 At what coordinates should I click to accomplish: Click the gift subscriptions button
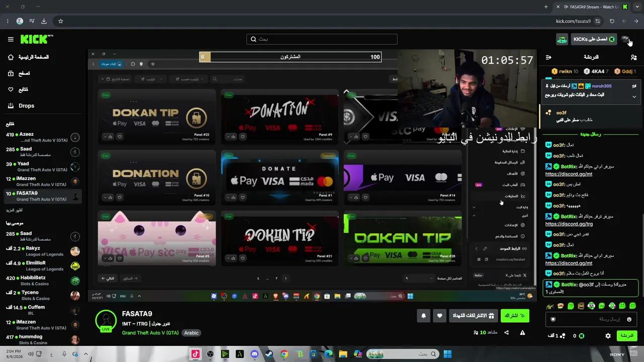coord(473,316)
